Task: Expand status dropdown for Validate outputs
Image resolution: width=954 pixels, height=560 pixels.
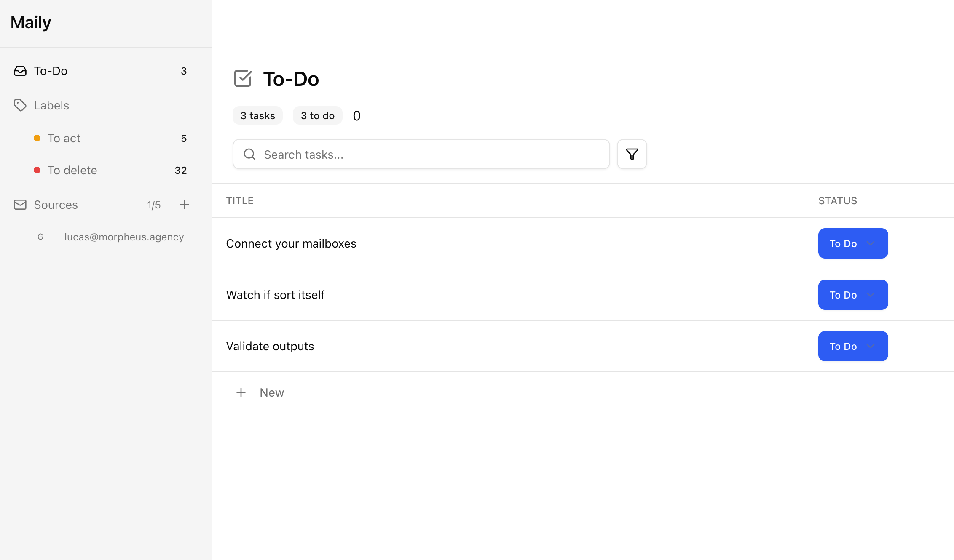Action: coord(853,346)
